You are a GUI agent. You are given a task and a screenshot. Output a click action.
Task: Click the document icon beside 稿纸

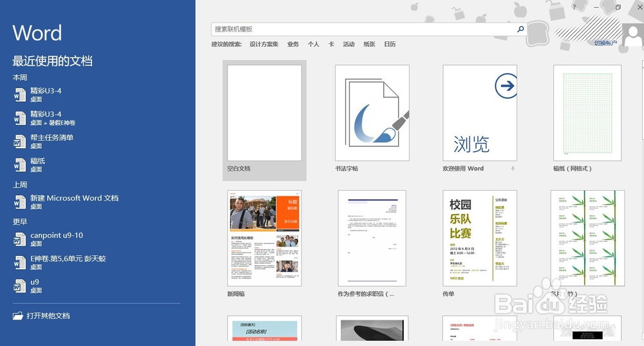point(20,165)
